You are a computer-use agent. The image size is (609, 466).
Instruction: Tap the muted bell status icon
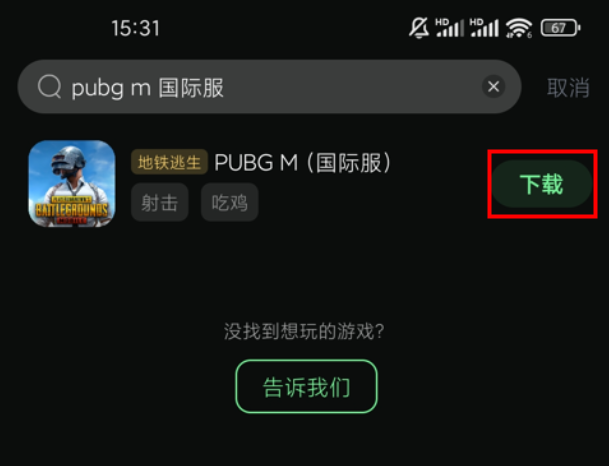(x=419, y=28)
